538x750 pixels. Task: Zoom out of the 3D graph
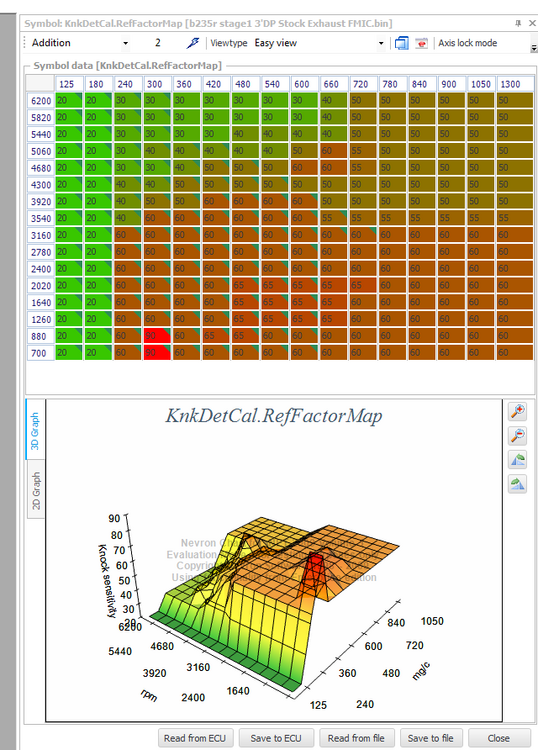pyautogui.click(x=517, y=436)
